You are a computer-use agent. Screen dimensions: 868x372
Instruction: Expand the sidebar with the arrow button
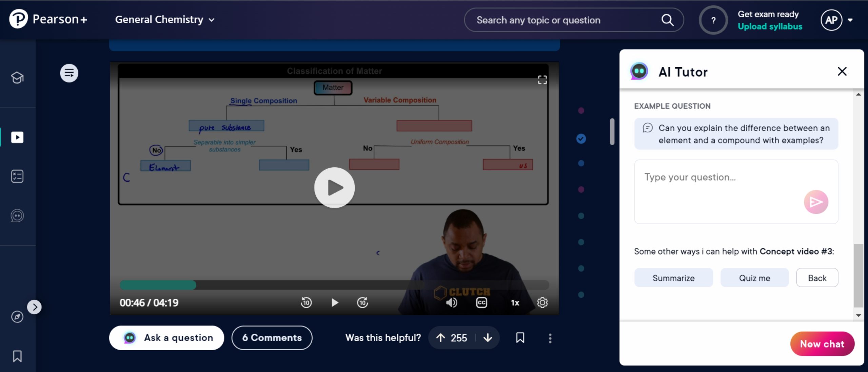coord(35,307)
